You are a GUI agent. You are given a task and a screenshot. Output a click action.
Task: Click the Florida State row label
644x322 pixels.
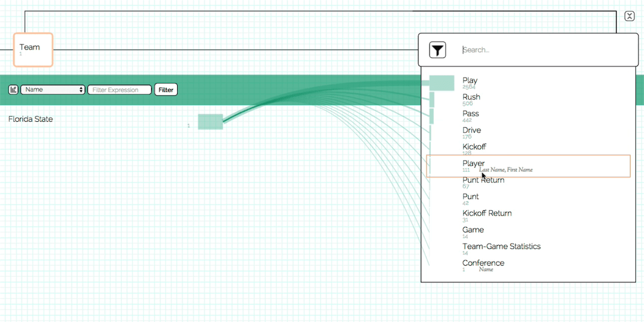click(x=31, y=119)
